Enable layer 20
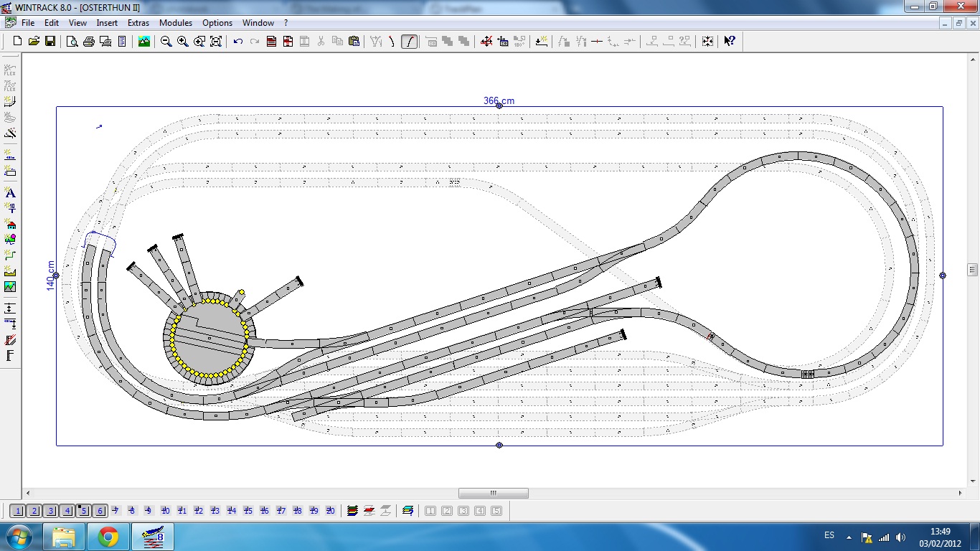 pyautogui.click(x=331, y=511)
